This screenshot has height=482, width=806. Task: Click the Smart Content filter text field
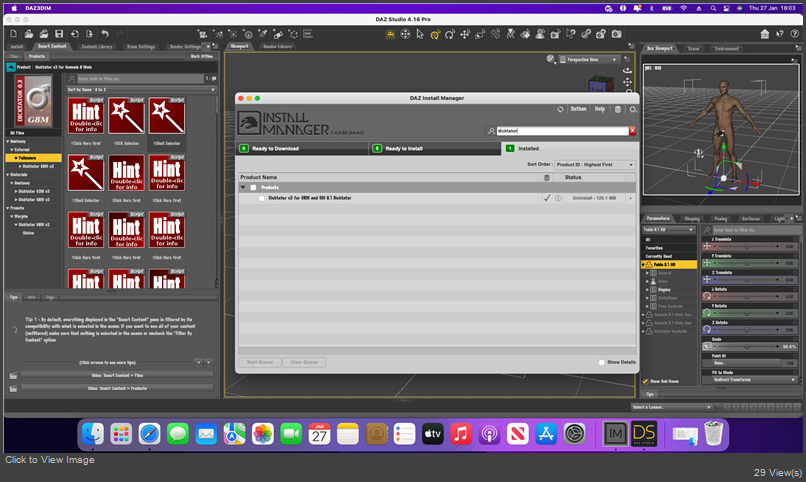coord(140,79)
